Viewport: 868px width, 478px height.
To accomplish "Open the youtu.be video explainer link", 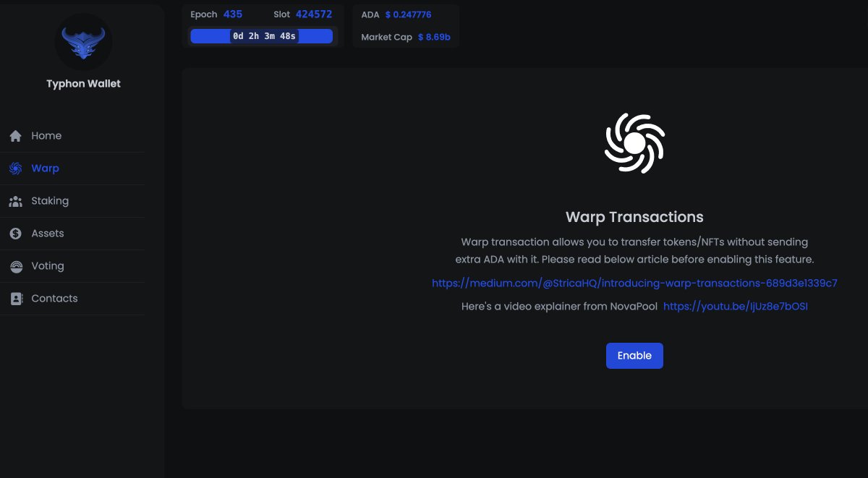I will (x=735, y=307).
